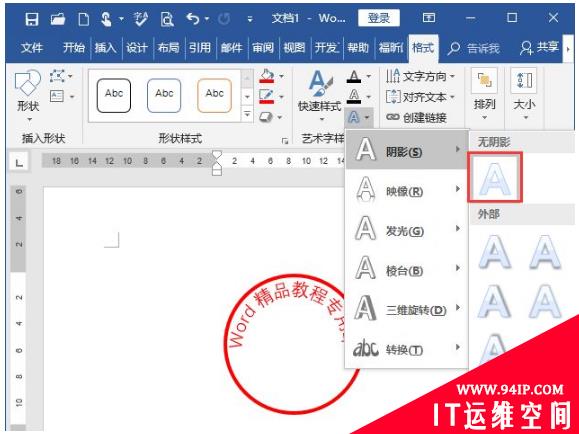Viewport: 579px width, 434px height.
Task: Click the Shape fill paint bucket icon
Action: tap(267, 76)
